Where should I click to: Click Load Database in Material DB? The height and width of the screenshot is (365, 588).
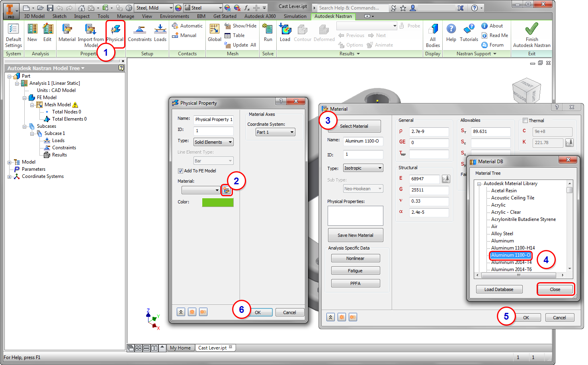click(499, 289)
